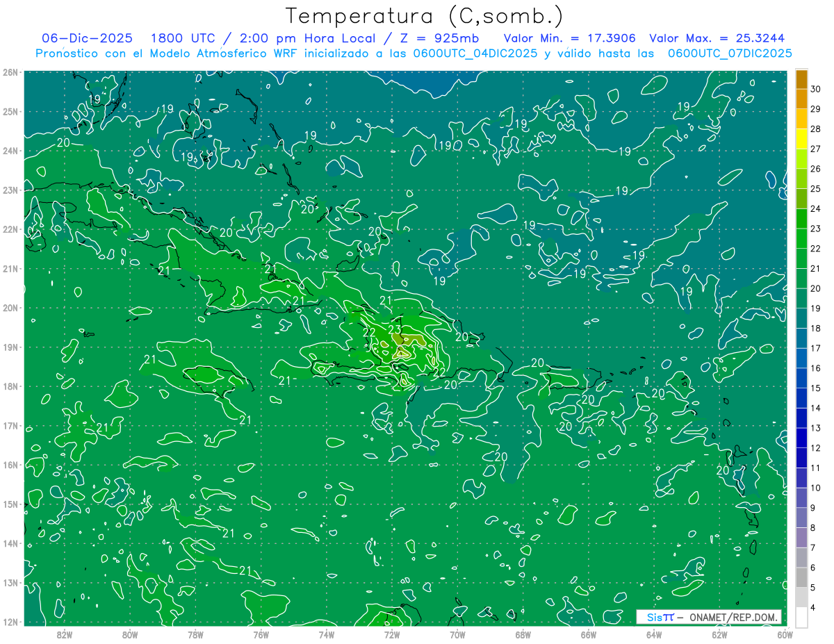
Task: Click the blue color bar segment between 14 and 15
Action: click(801, 398)
